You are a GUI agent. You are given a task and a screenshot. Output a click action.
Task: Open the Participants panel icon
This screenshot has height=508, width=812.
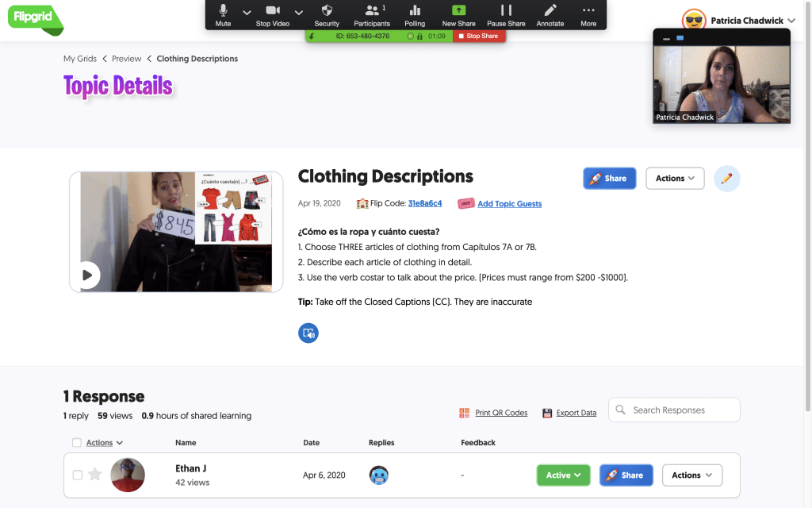(x=371, y=10)
